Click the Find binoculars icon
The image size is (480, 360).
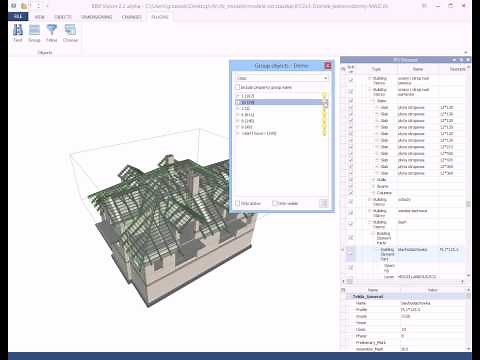[x=18, y=30]
